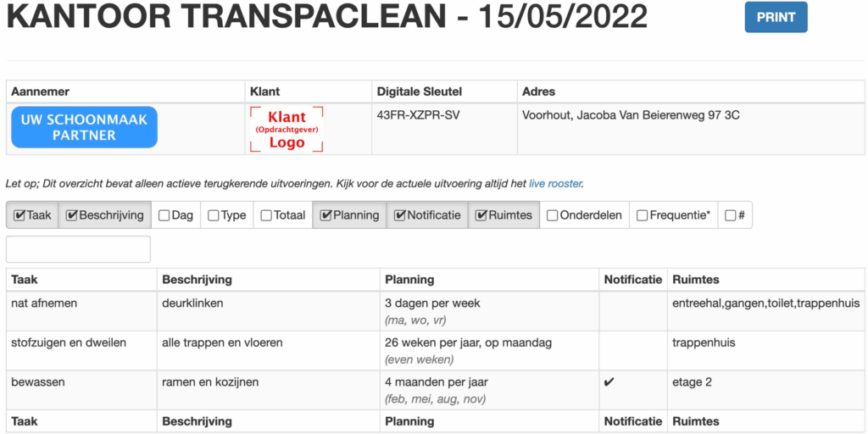Enable the Frequentie* column checkbox
Screen dimensions: 868x434
(643, 215)
